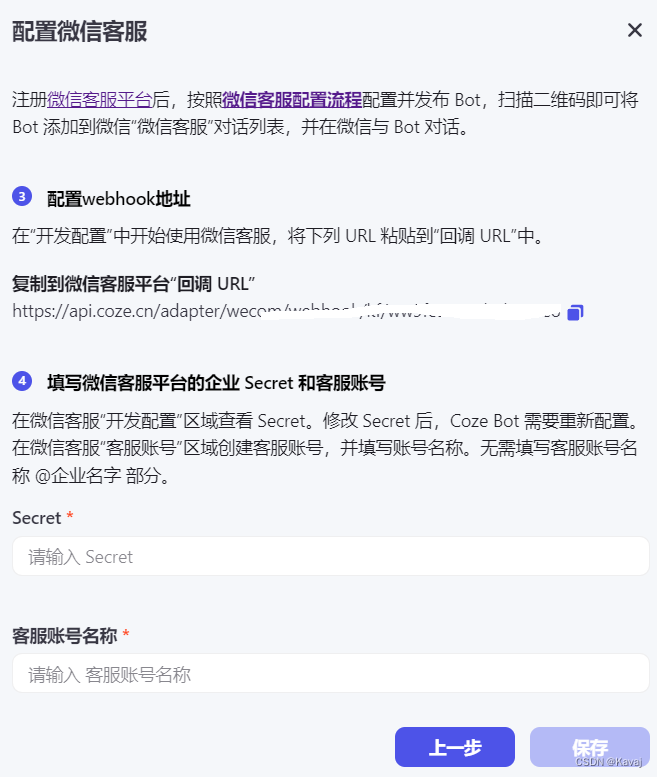Click the step 4 number badge

point(22,381)
